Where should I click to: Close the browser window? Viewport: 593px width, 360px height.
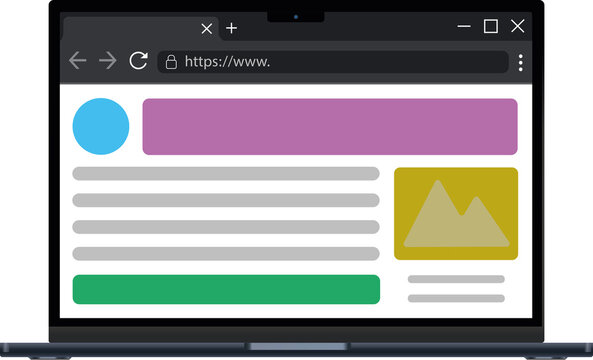click(518, 26)
